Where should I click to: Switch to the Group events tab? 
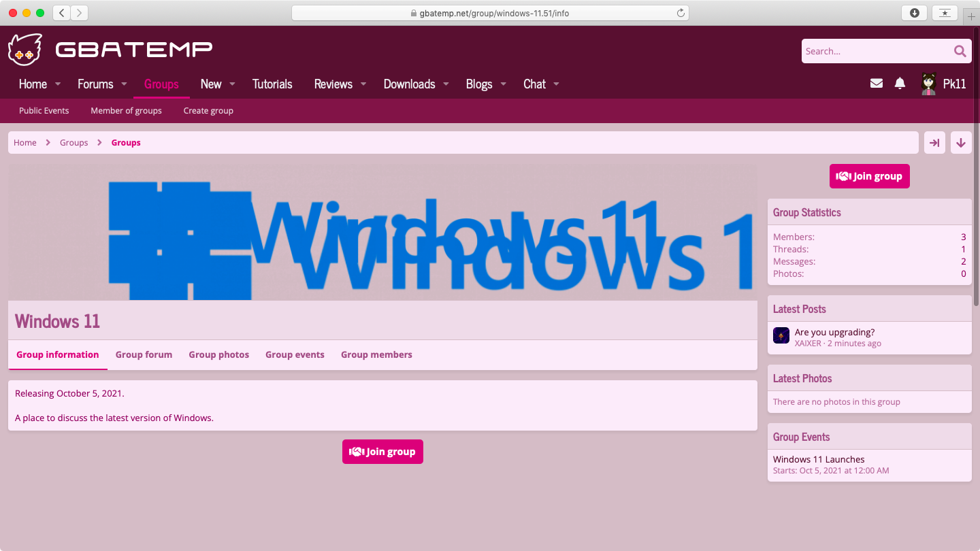coord(295,354)
